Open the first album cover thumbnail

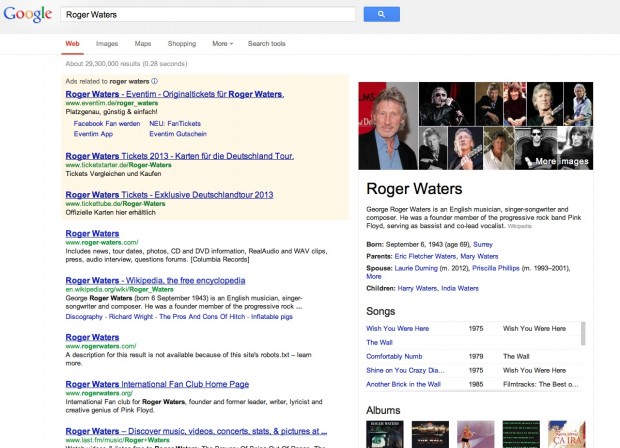pos(385,434)
